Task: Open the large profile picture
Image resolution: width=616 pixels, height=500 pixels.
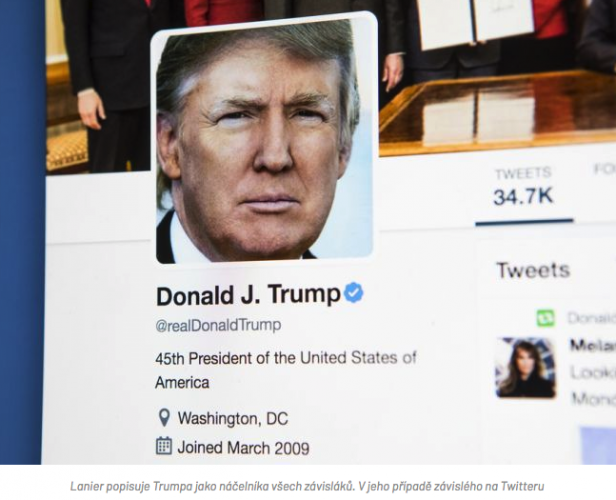Action: point(264,141)
